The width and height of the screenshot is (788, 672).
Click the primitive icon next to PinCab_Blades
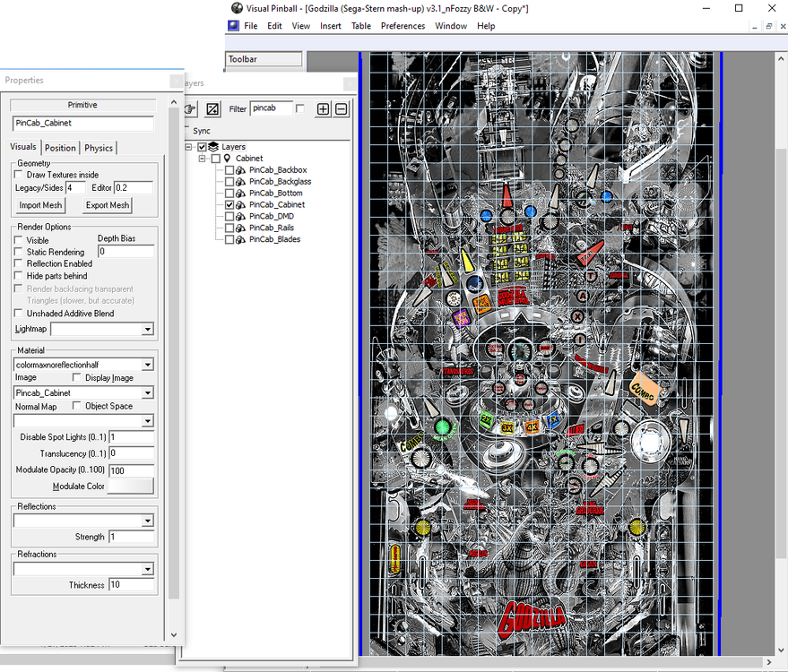(x=241, y=239)
